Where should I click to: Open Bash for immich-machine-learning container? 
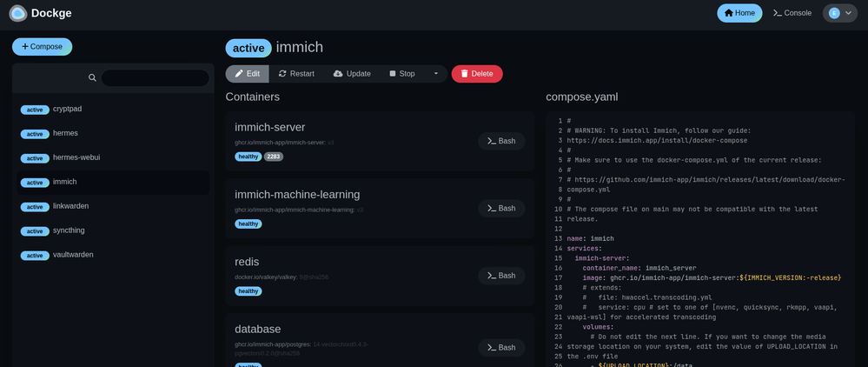point(501,209)
